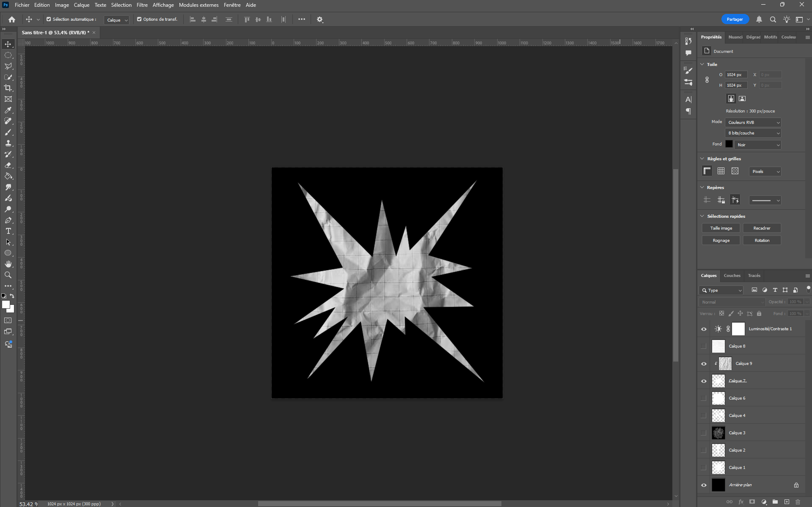This screenshot has width=812, height=507.
Task: Hide the Luminosité/Contraste 1 layer
Action: [x=704, y=329]
